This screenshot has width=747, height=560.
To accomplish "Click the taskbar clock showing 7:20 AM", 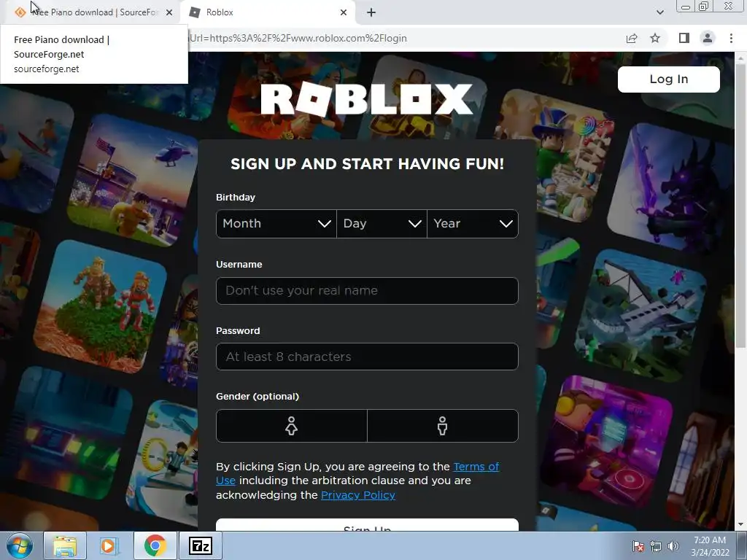I will pos(710,546).
